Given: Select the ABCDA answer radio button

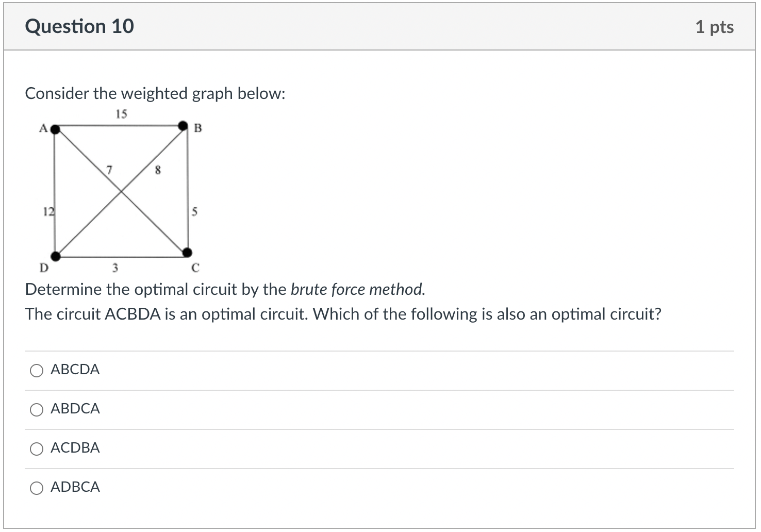Looking at the screenshot, I should pyautogui.click(x=36, y=370).
